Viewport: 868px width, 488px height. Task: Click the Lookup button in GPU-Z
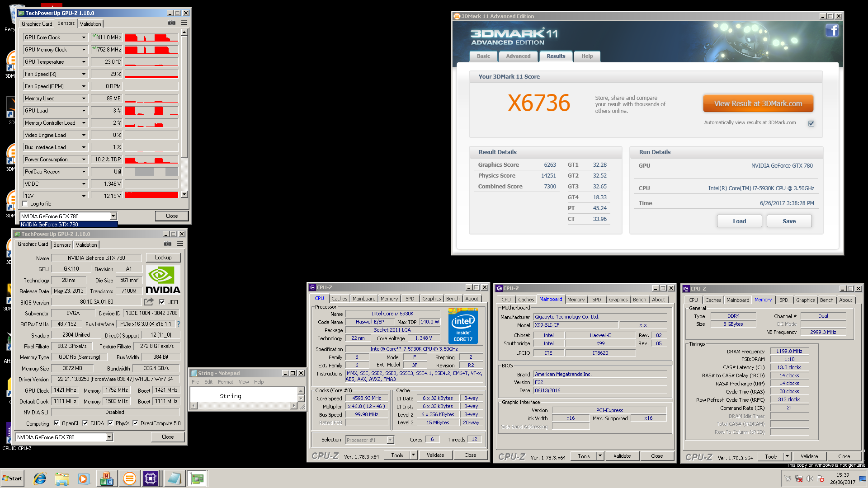point(163,258)
